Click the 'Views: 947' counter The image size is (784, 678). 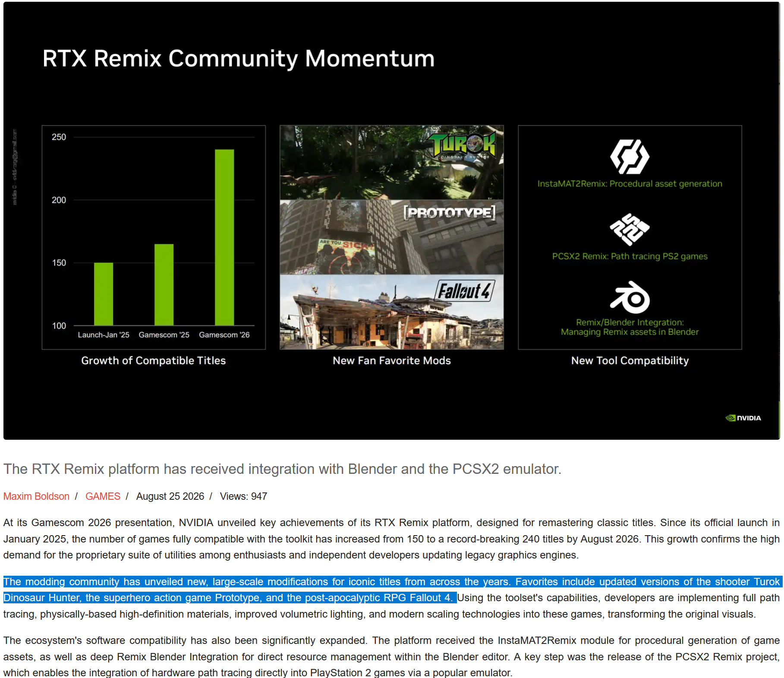(243, 496)
